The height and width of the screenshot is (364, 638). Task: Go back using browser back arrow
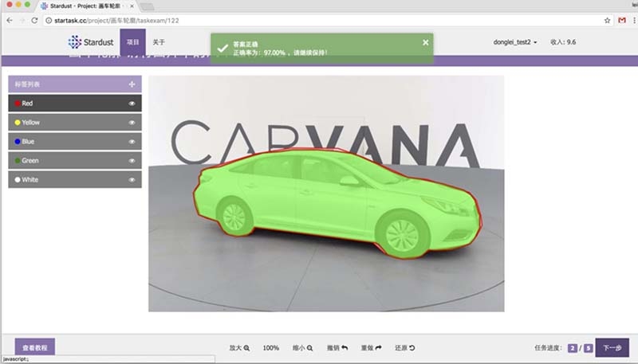[x=10, y=21]
